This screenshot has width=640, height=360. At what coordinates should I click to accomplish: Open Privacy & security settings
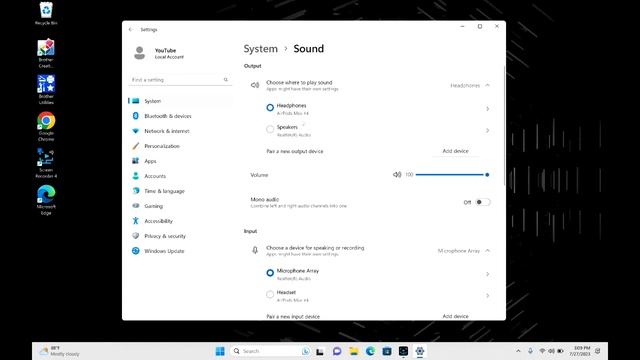[x=180, y=236]
